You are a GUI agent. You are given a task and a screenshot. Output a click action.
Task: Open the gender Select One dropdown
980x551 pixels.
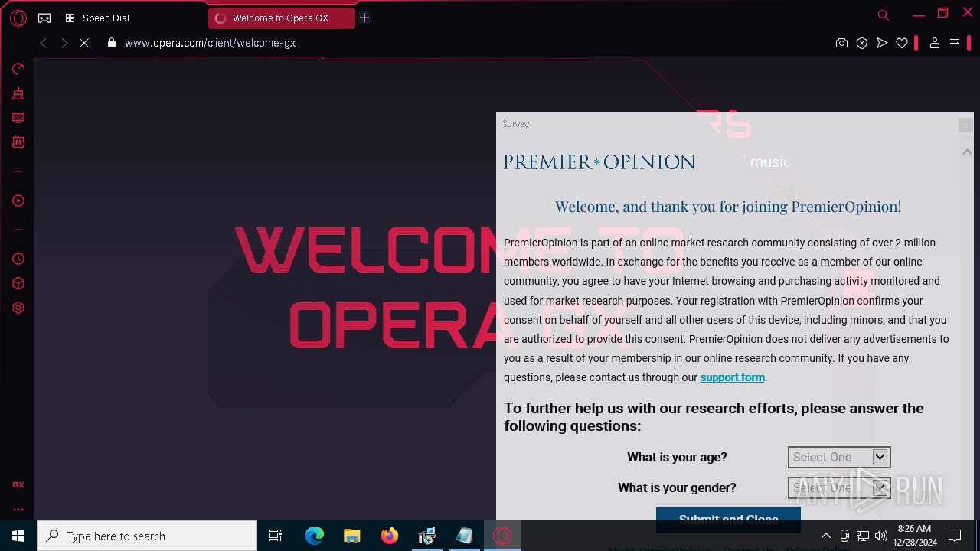tap(839, 487)
